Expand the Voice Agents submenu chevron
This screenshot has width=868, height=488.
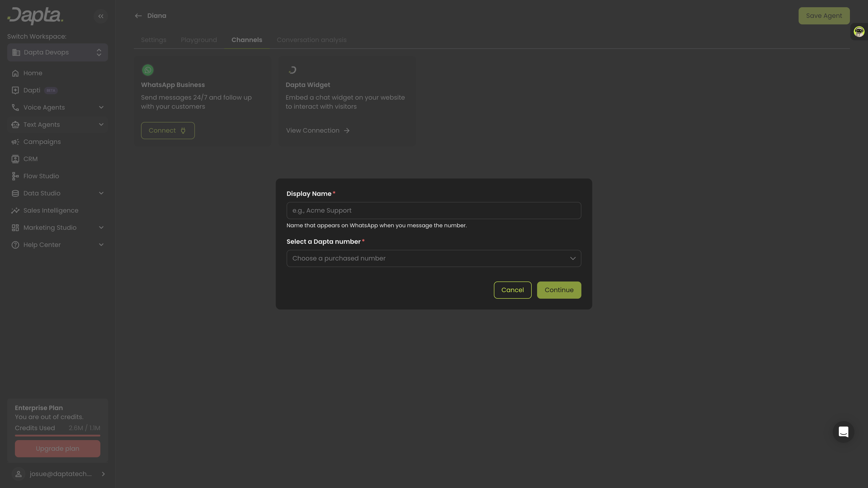tap(101, 108)
